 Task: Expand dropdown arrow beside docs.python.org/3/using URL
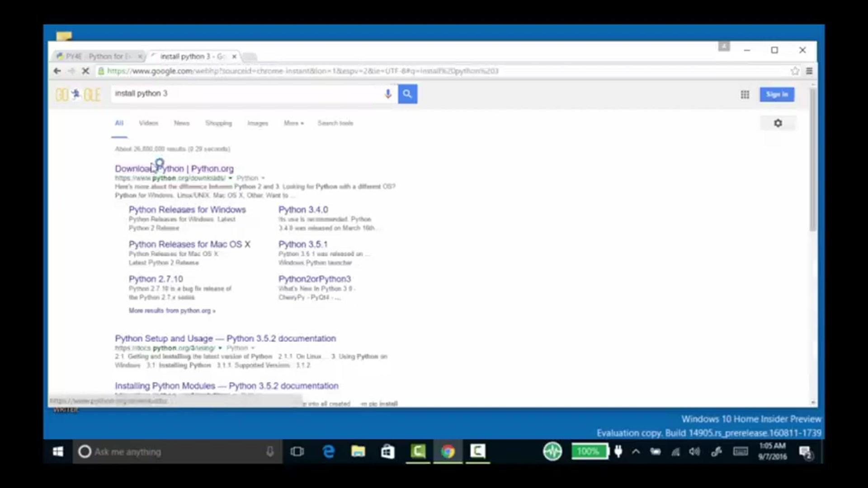[x=220, y=348]
